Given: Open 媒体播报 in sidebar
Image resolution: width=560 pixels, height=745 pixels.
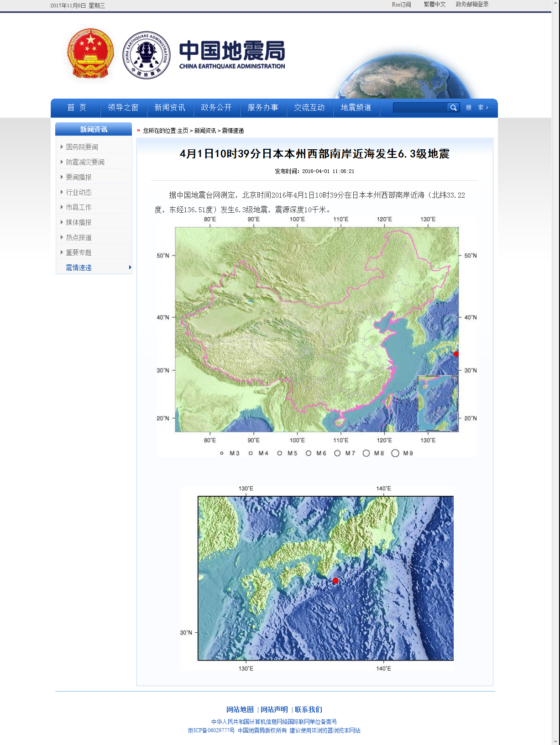Looking at the screenshot, I should (x=79, y=222).
